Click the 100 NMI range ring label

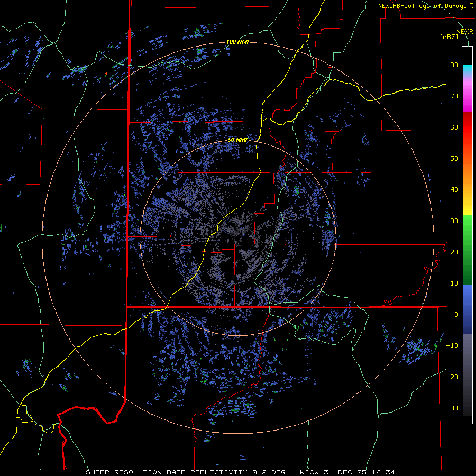(237, 42)
